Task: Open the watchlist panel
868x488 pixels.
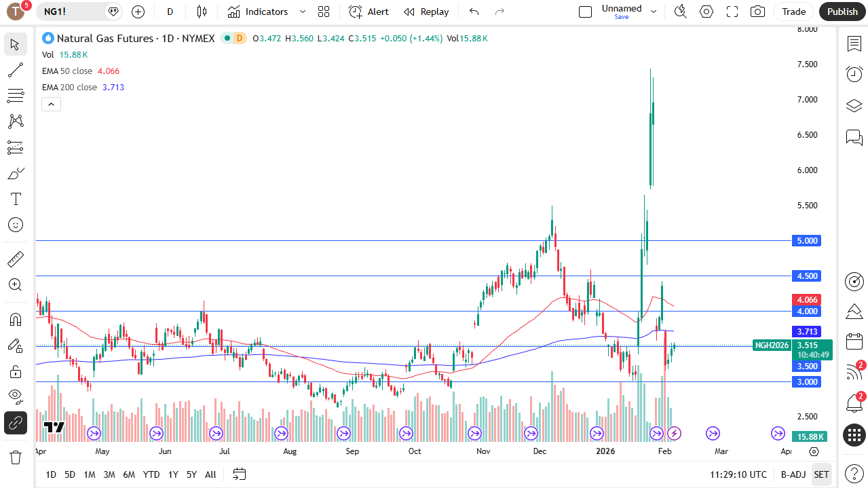Action: coord(854,44)
